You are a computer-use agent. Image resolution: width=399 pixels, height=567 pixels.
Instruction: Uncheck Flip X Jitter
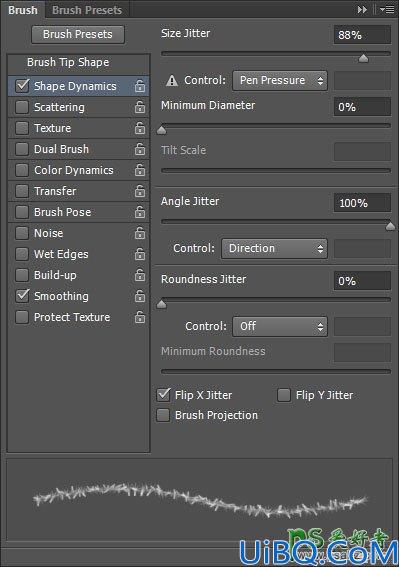164,395
